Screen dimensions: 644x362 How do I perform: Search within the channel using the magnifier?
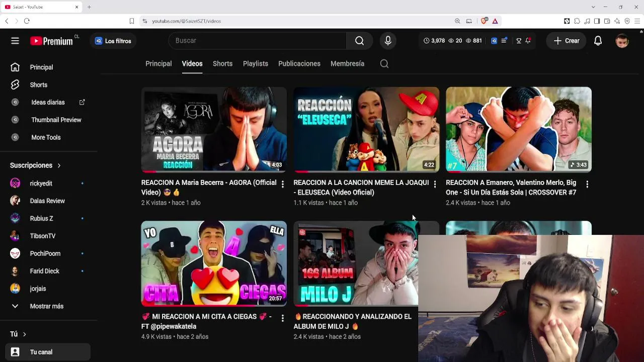point(384,64)
